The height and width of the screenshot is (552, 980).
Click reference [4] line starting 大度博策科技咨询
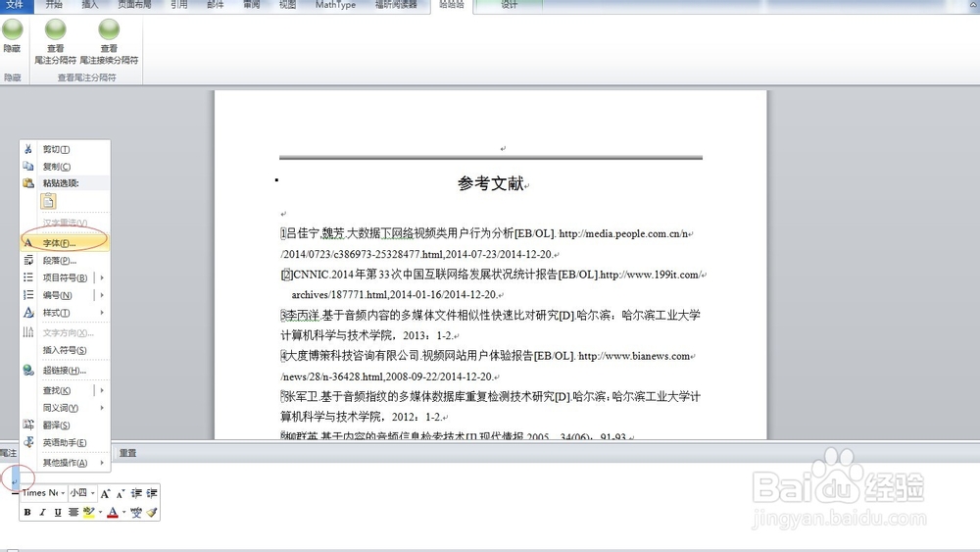tap(487, 356)
